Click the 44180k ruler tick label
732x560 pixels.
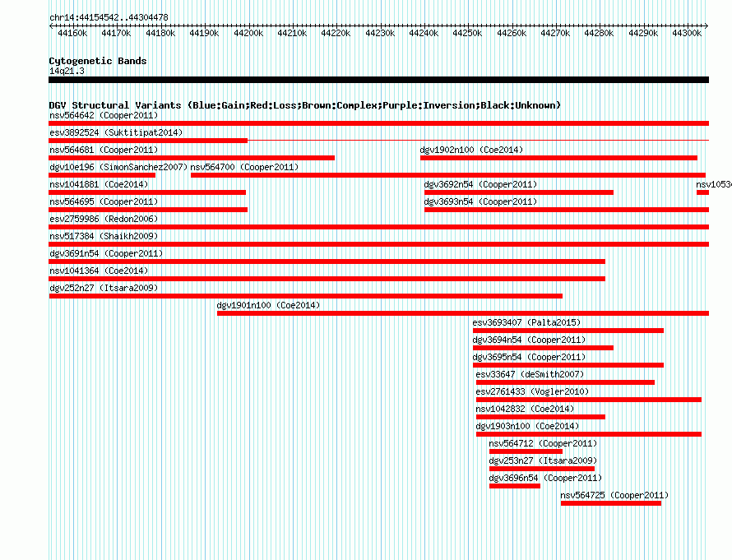160,33
